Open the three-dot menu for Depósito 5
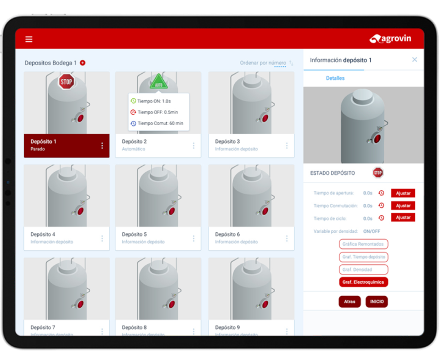The width and height of the screenshot is (439, 360). pyautogui.click(x=193, y=238)
